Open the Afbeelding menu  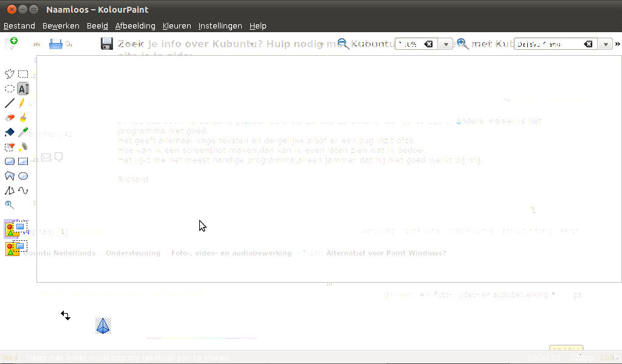coord(135,26)
